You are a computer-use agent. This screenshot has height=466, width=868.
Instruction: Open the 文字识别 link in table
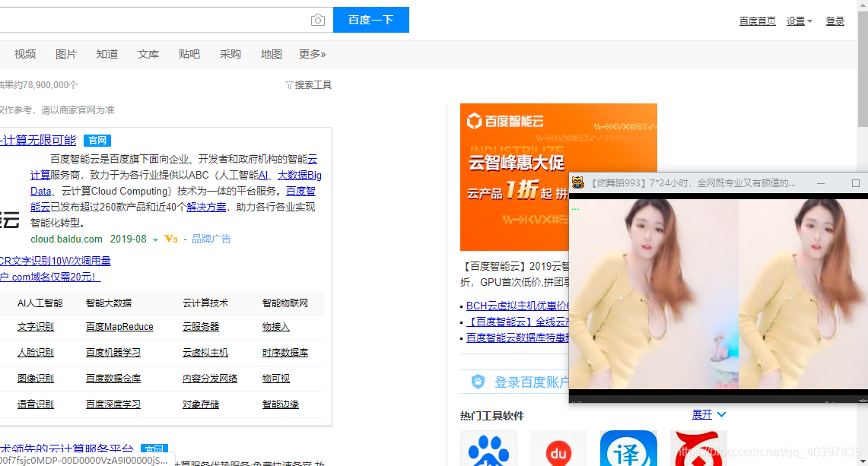pos(36,327)
